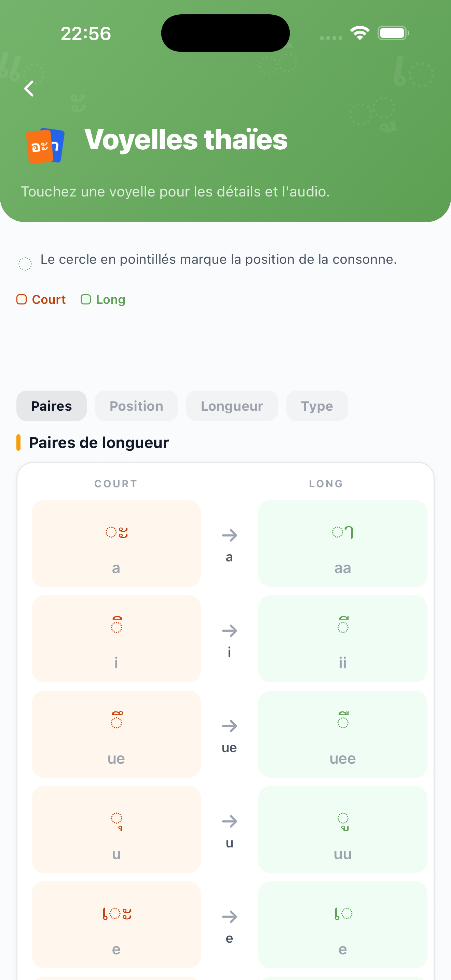The height and width of the screenshot is (980, 451).
Task: Tap the battery indicator icon
Action: click(393, 33)
